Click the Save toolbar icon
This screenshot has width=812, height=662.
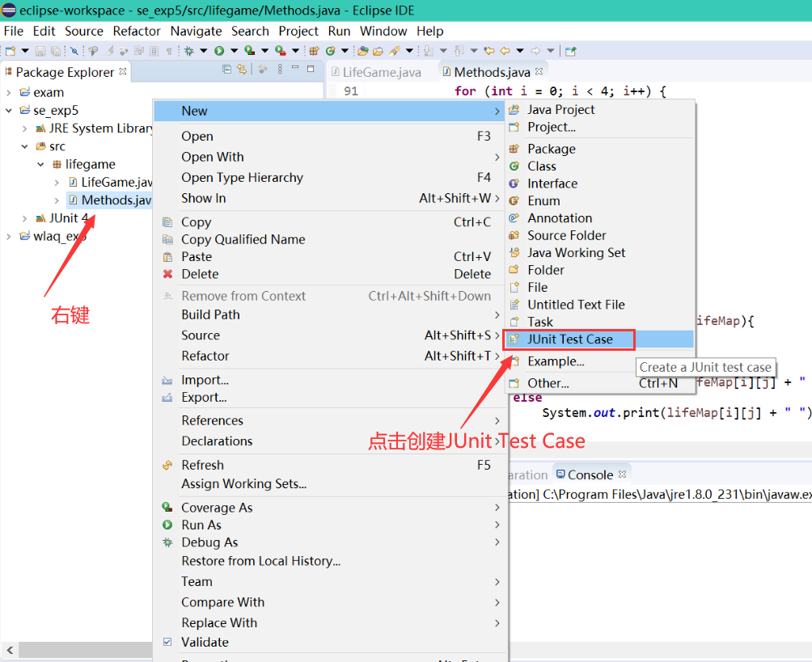click(40, 51)
